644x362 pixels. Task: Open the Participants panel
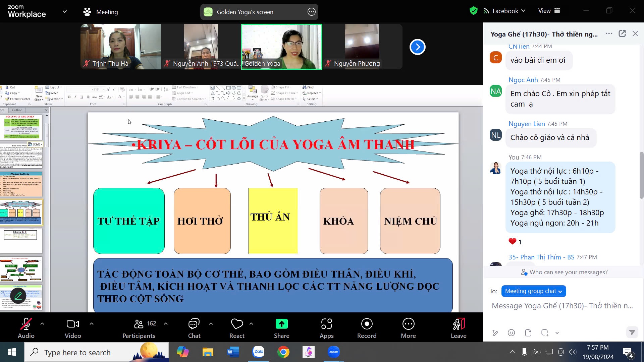coord(139,328)
